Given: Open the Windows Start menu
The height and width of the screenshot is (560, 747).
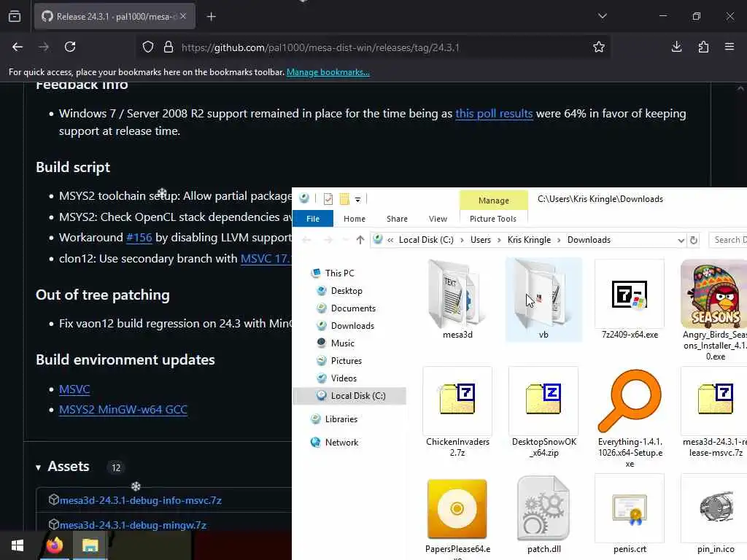Looking at the screenshot, I should 18,545.
